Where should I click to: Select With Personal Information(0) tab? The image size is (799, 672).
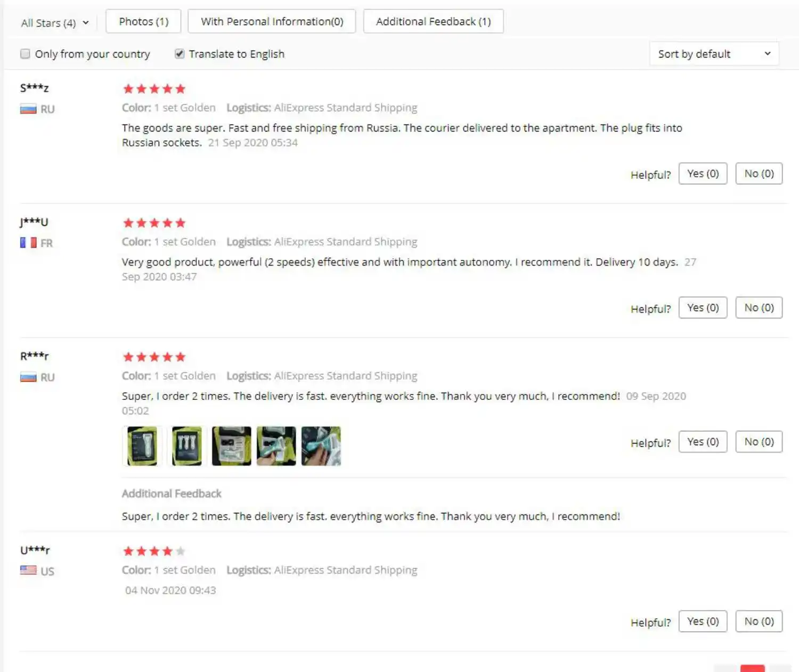(x=272, y=21)
